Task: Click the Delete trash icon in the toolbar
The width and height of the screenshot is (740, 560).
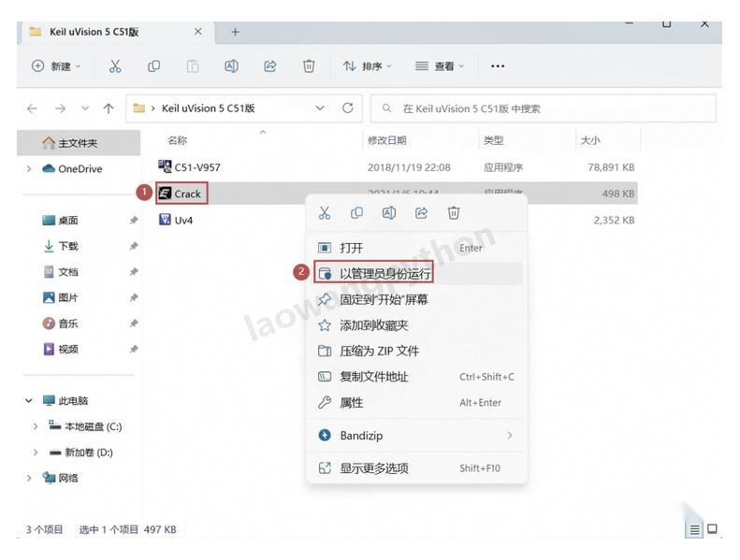Action: click(x=309, y=66)
